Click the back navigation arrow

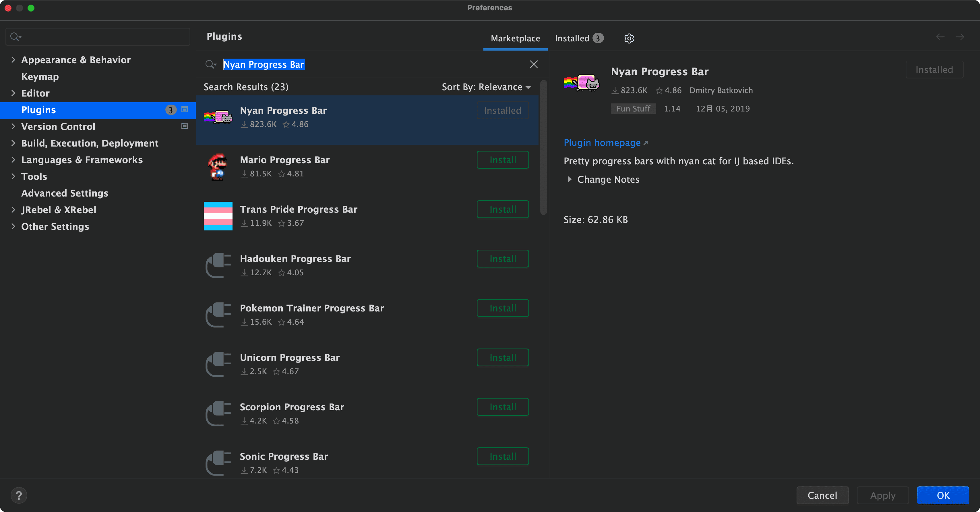(940, 37)
